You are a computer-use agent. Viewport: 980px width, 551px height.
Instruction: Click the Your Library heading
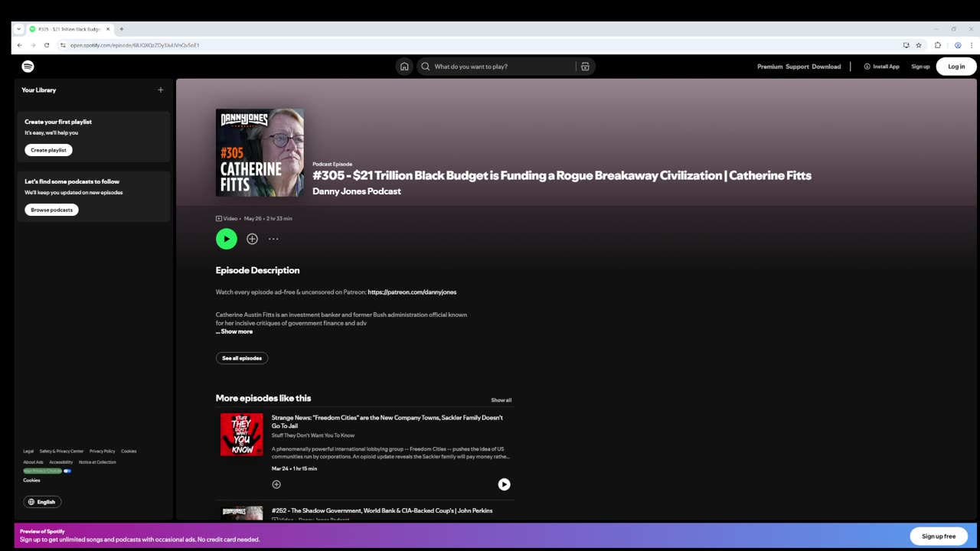[38, 90]
